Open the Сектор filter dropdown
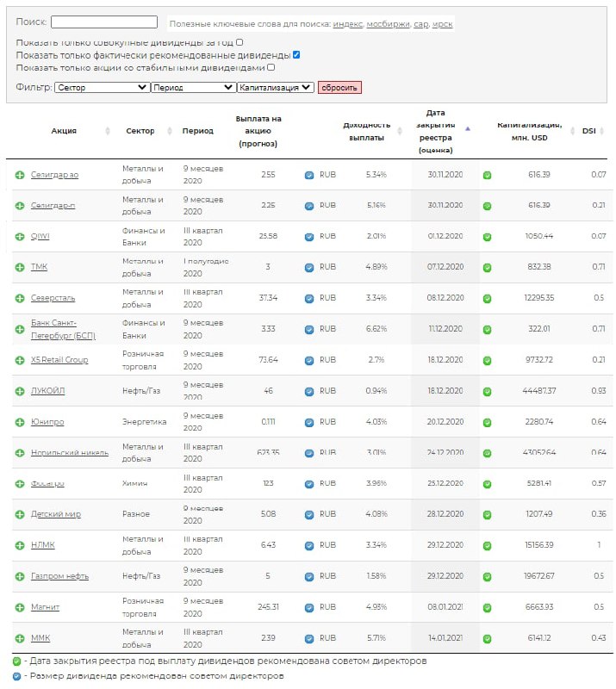 pyautogui.click(x=102, y=88)
